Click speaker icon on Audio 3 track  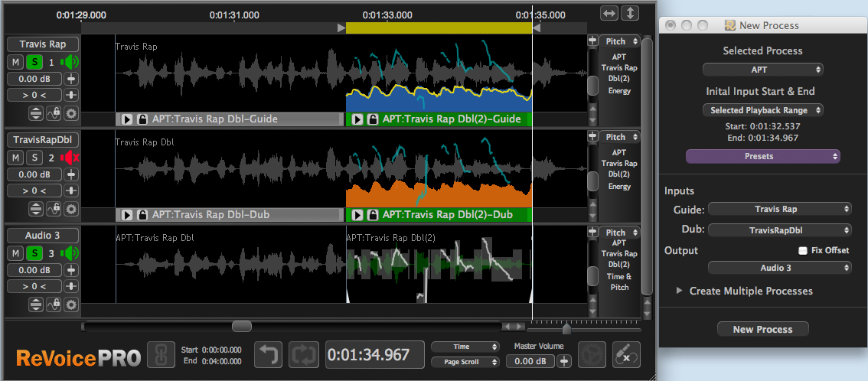click(70, 253)
